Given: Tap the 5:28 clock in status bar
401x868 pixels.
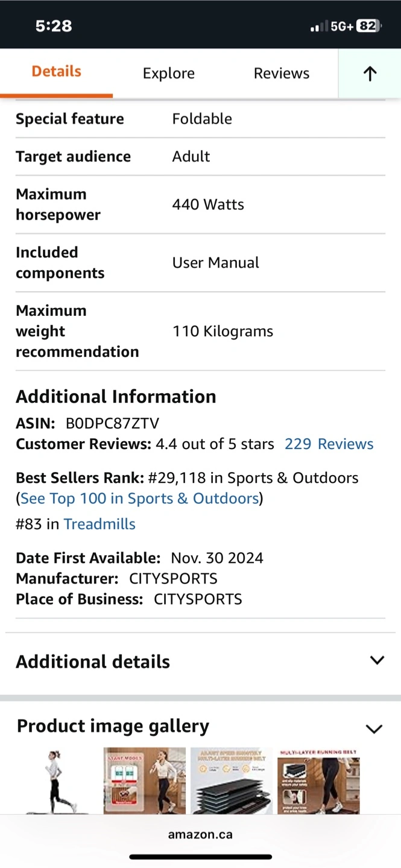Looking at the screenshot, I should tap(54, 26).
